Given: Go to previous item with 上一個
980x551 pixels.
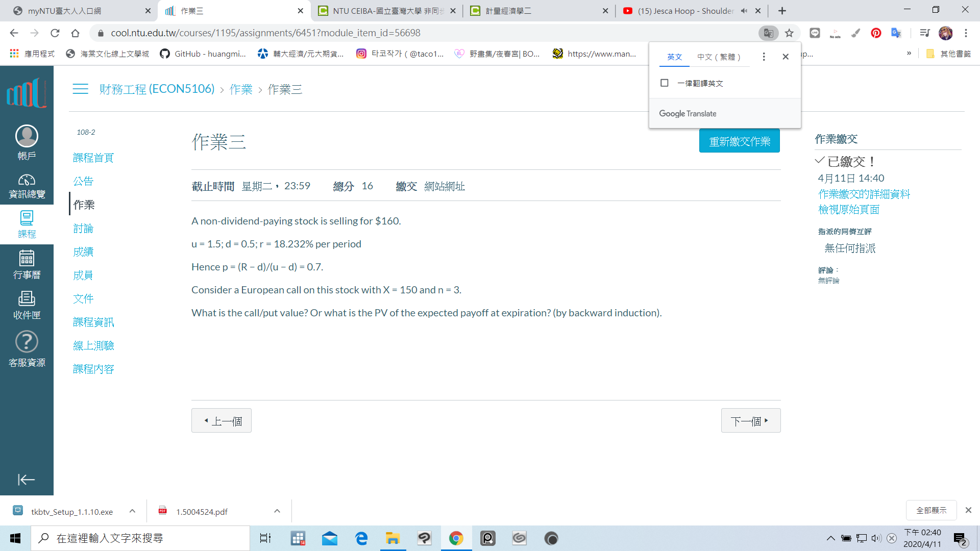Looking at the screenshot, I should click(222, 420).
